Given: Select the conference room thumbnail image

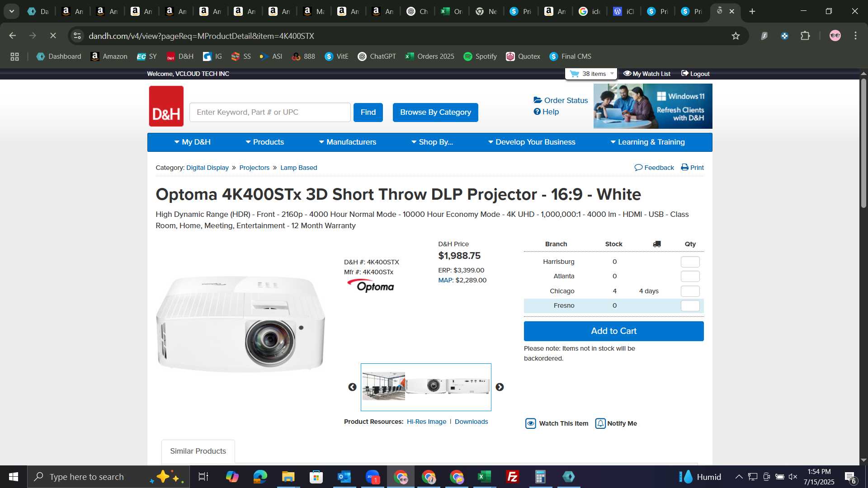Looking at the screenshot, I should [383, 386].
